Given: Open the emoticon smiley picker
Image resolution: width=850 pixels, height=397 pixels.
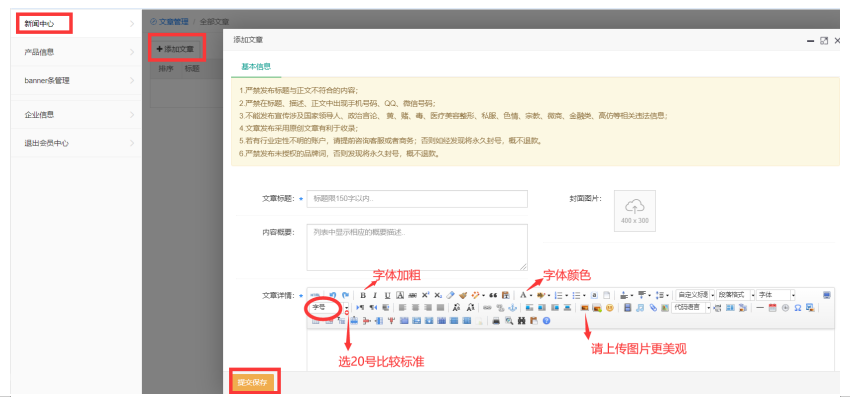Looking at the screenshot, I should (x=610, y=308).
